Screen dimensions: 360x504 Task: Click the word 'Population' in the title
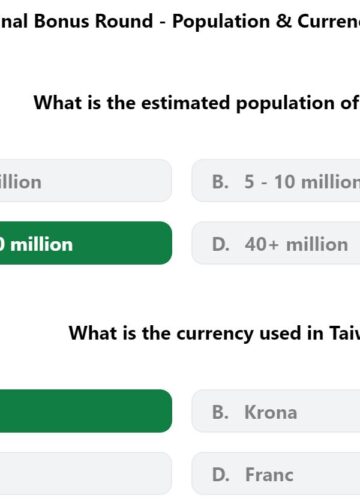point(221,22)
